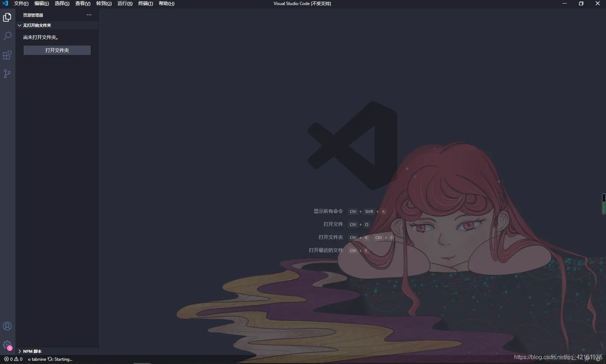This screenshot has height=364, width=606.
Task: Select the Search icon in activity bar
Action: point(7,36)
